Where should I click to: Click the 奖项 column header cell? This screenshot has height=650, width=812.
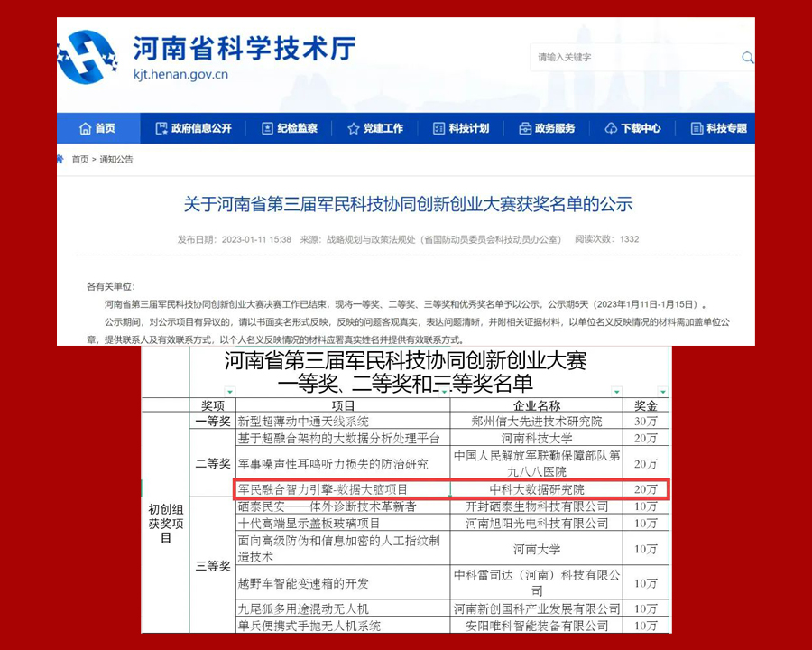coord(213,404)
